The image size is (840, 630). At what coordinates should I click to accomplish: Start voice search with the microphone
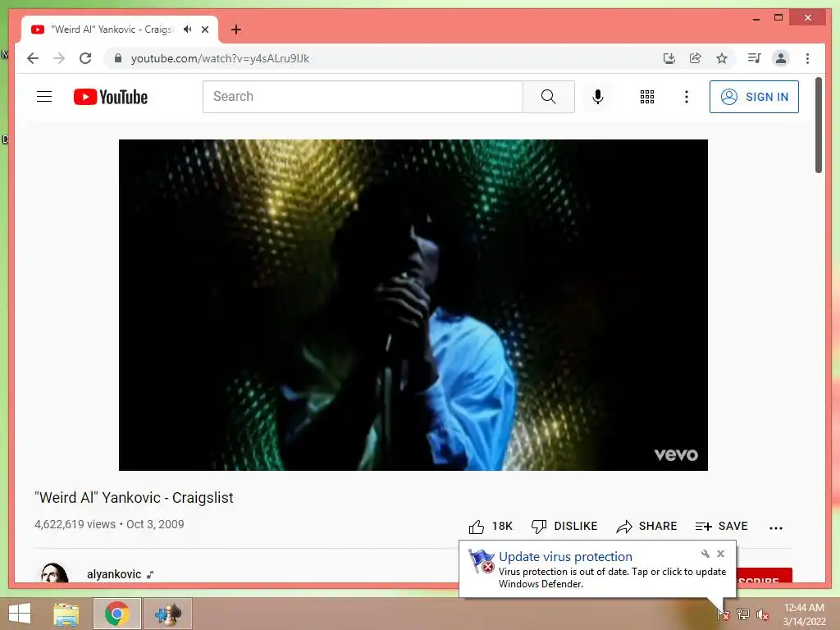pyautogui.click(x=598, y=97)
